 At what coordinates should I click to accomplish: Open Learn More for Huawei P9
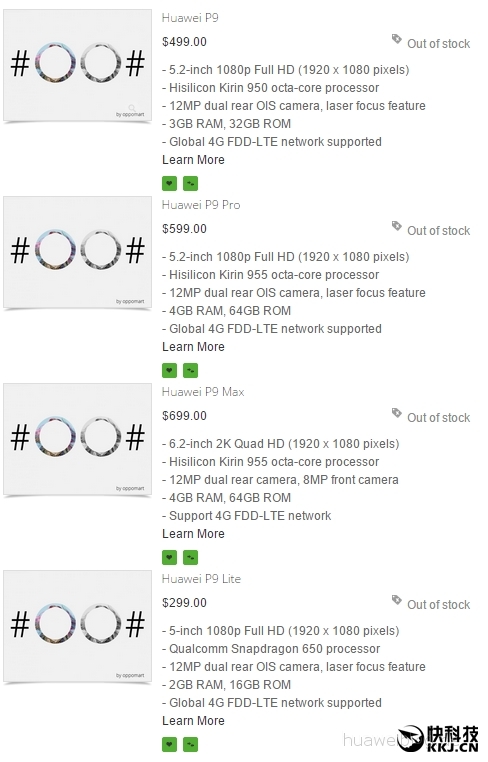[x=193, y=160]
